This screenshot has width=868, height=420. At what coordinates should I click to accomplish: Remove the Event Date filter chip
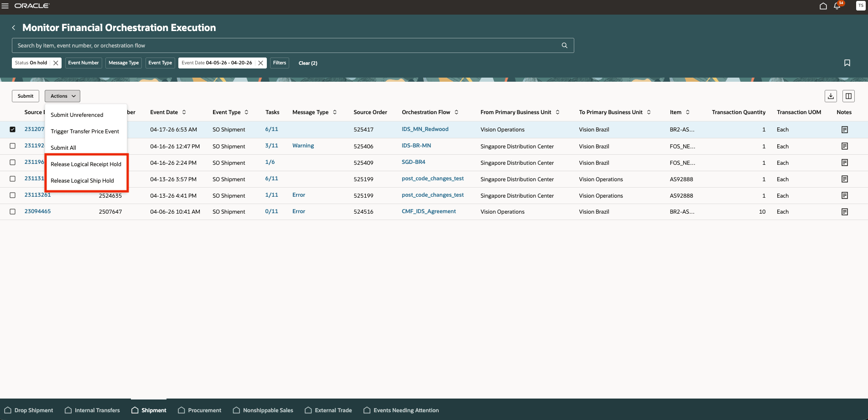(x=260, y=63)
